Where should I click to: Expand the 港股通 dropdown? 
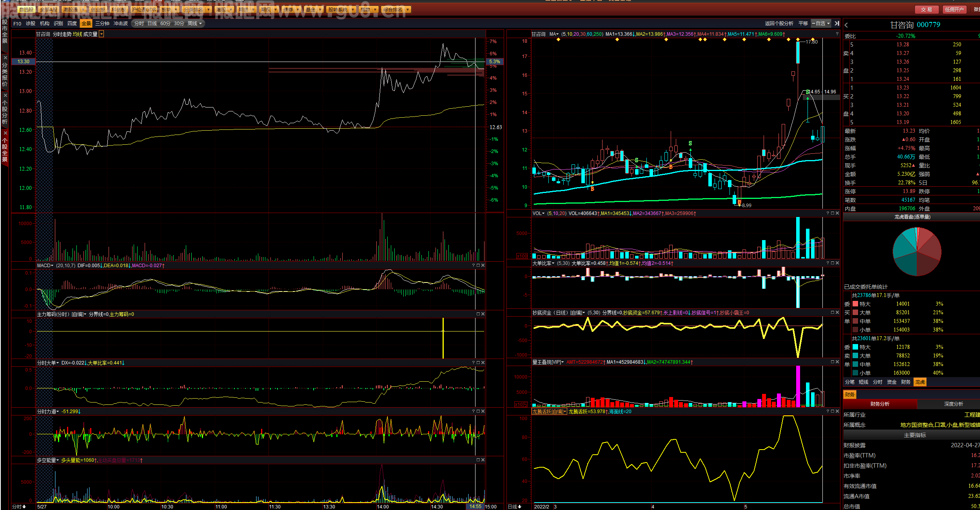(x=83, y=9)
